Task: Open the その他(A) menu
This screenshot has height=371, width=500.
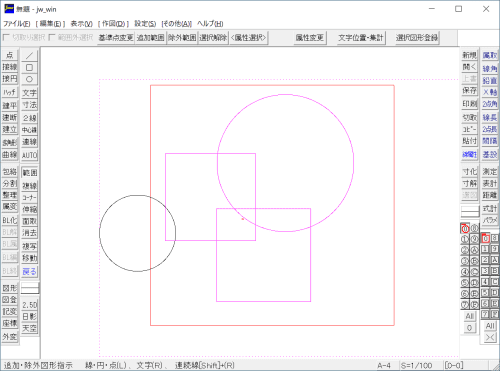Action: tap(177, 24)
